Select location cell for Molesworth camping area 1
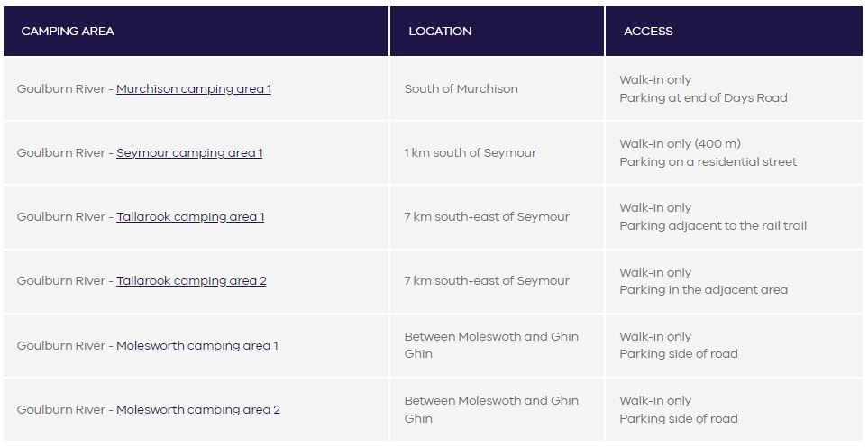The height and width of the screenshot is (447, 868). [491, 345]
